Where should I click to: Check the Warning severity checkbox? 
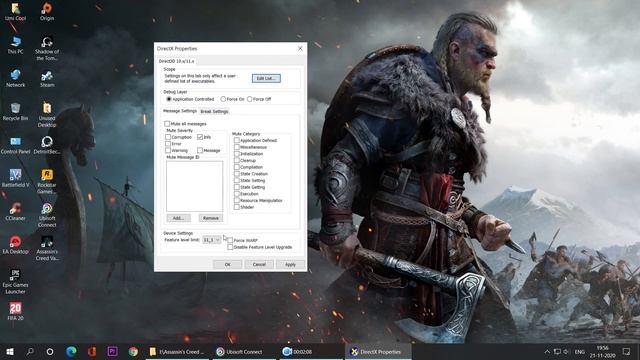[168, 150]
